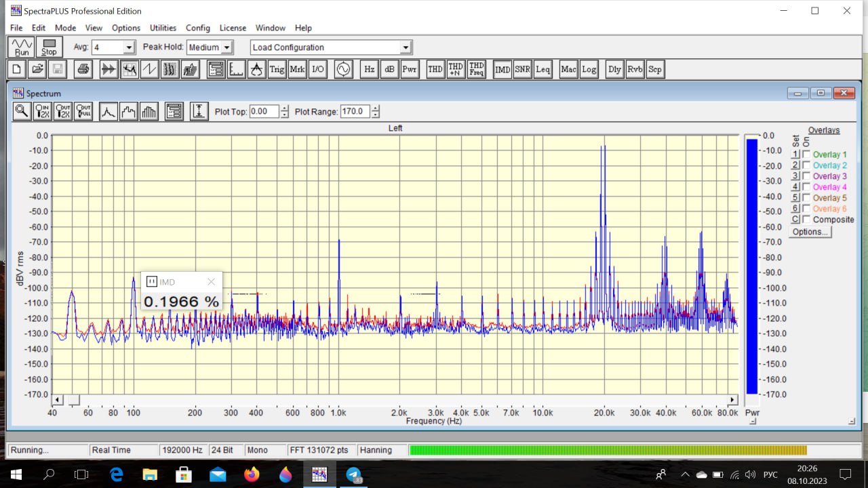Click the frequency axis left arrow

(x=57, y=400)
